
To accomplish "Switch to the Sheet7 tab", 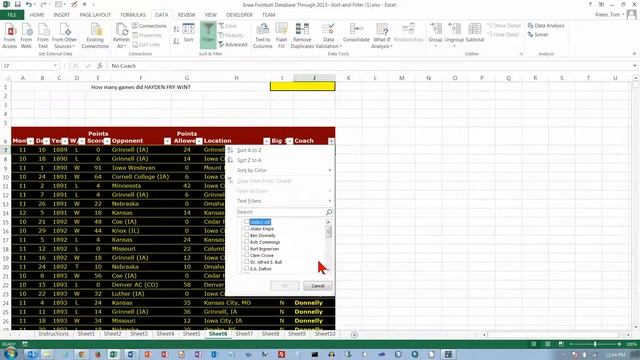I will 244,334.
